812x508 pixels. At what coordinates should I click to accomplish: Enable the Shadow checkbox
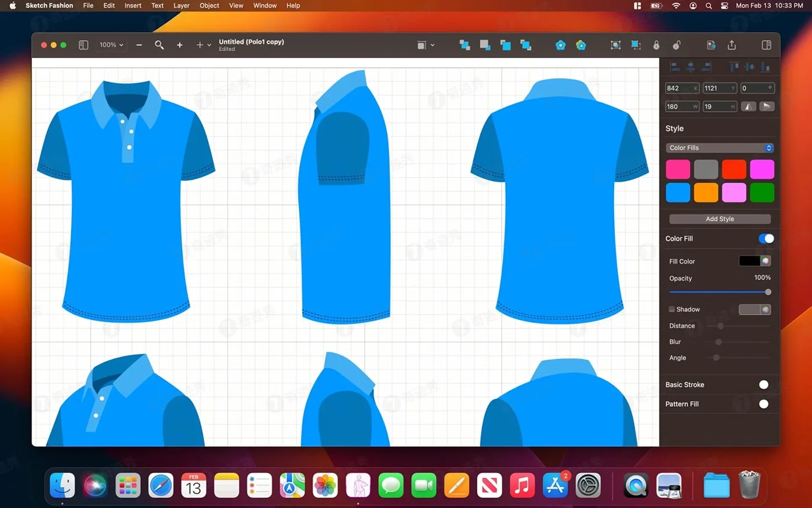(x=671, y=309)
